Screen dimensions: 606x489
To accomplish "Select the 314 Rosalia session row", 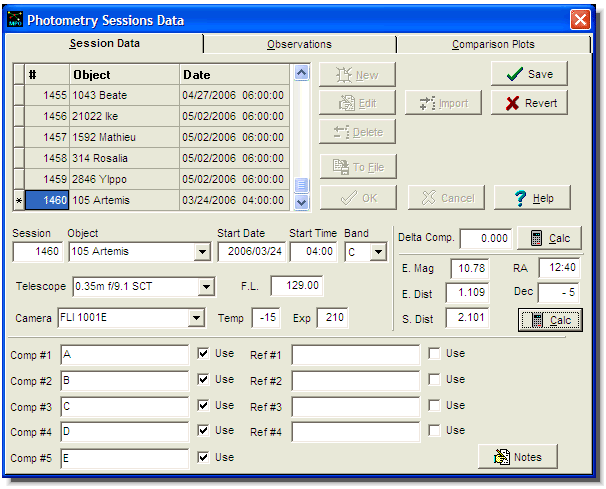I will (x=152, y=158).
